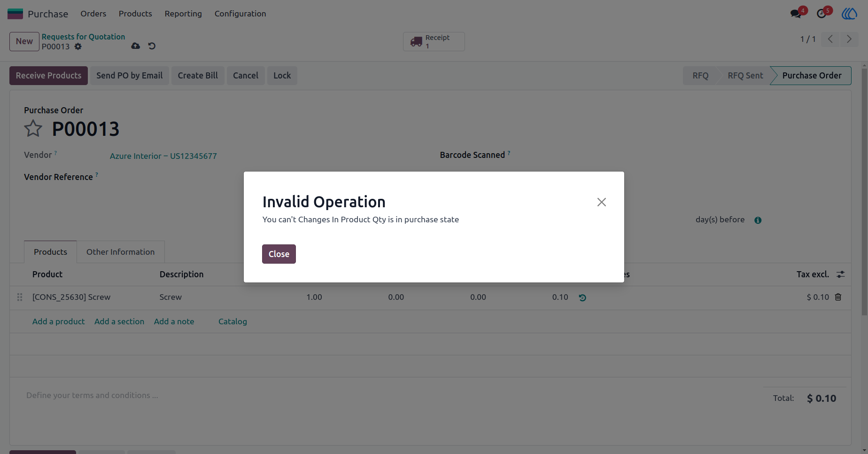The width and height of the screenshot is (868, 454).
Task: Open the Configuration menu
Action: coord(240,14)
